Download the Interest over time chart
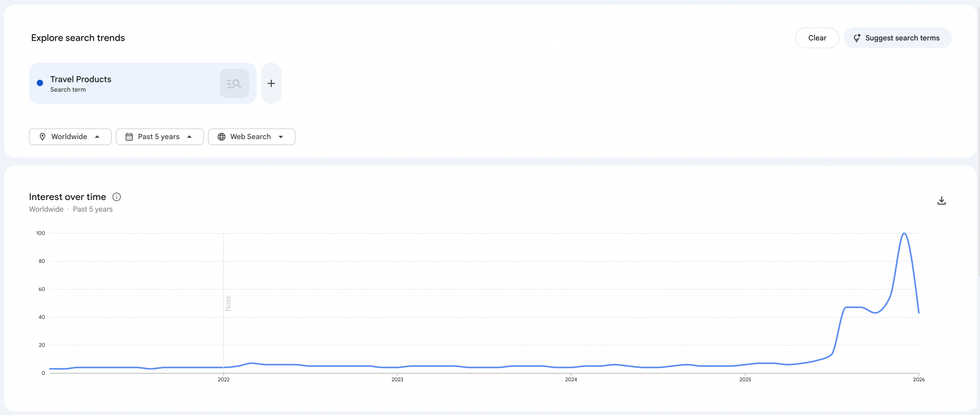This screenshot has width=980, height=415. 941,200
